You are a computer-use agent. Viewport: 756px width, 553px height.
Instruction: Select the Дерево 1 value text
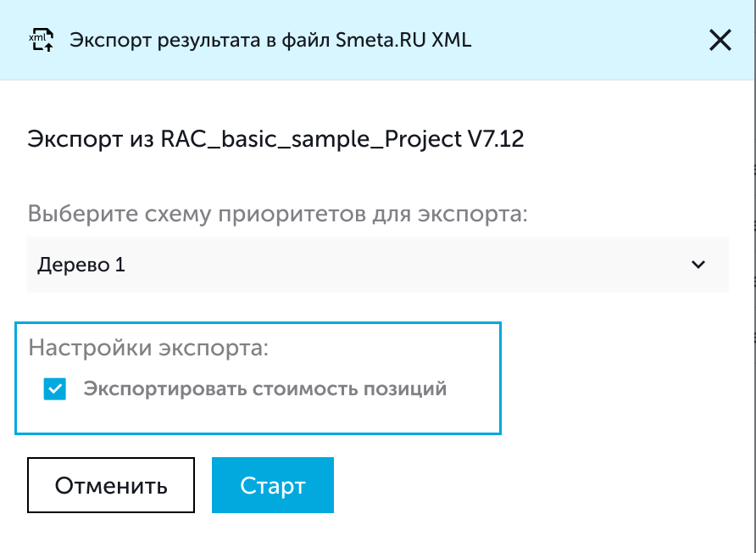click(81, 265)
